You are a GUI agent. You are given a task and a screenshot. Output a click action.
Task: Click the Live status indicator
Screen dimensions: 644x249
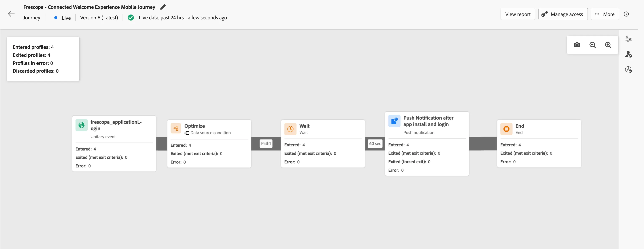pos(63,18)
